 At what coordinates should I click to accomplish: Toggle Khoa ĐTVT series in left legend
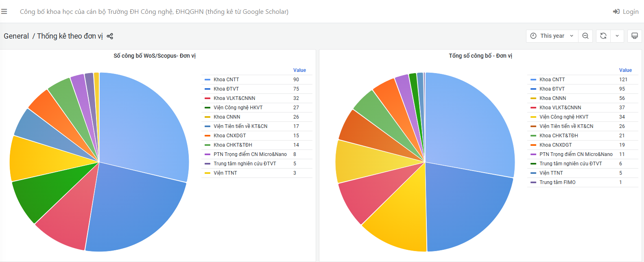226,89
